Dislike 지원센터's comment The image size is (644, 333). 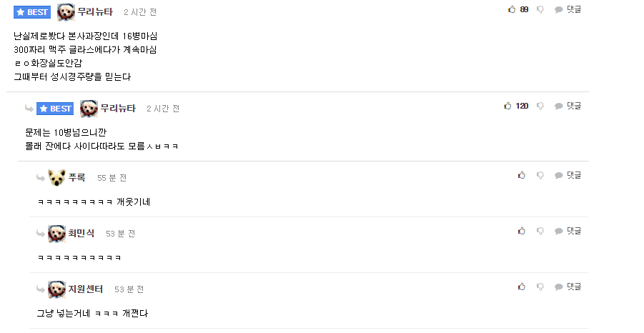click(540, 287)
